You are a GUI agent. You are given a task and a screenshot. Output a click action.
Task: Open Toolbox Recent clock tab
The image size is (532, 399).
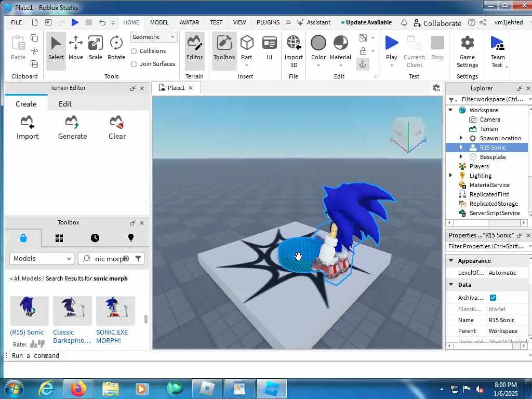[95, 238]
